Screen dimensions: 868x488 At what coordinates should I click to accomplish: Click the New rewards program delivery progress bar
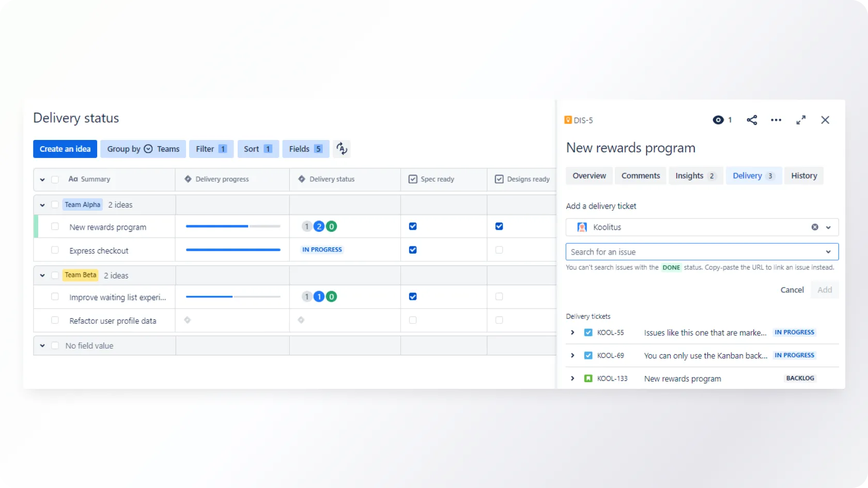tap(233, 226)
